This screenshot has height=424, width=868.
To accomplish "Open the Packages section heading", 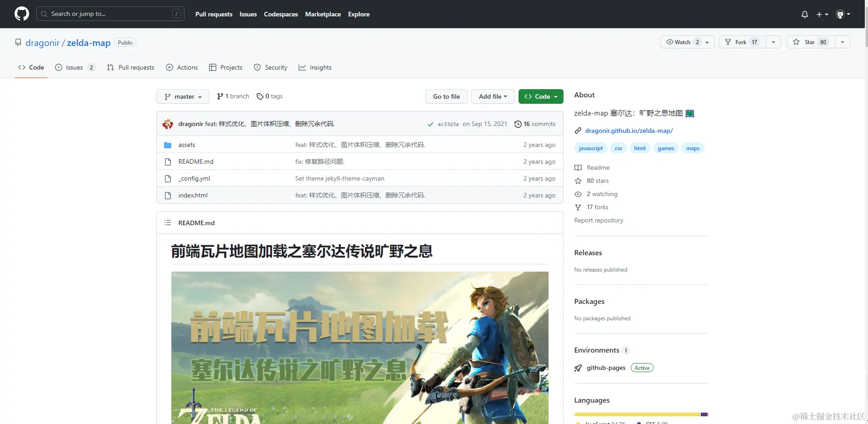I will click(x=589, y=302).
